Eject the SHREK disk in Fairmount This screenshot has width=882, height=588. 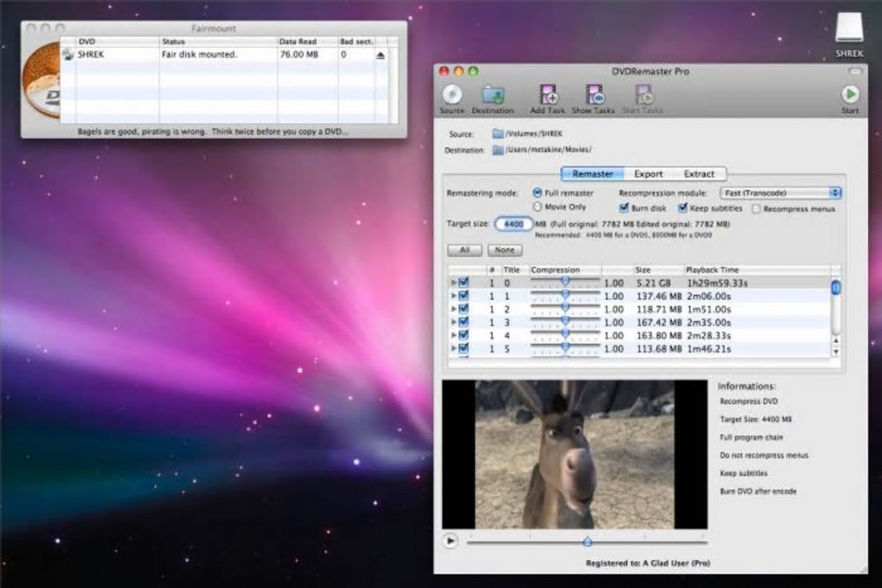(380, 55)
